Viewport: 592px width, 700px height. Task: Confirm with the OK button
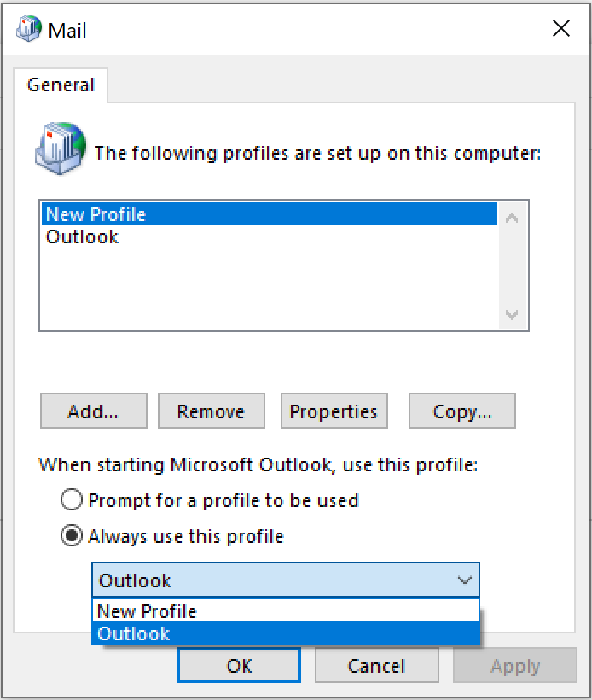click(239, 666)
